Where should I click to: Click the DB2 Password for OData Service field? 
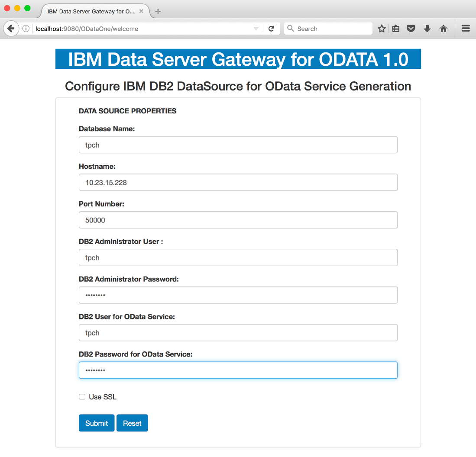[x=238, y=370]
